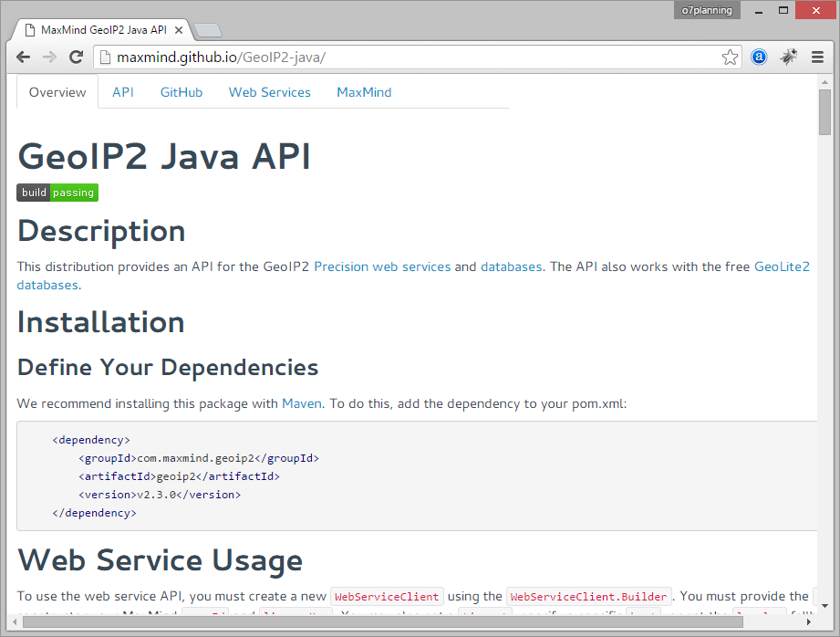Viewport: 840px width, 637px height.
Task: Click the build passing badge
Action: click(x=57, y=193)
